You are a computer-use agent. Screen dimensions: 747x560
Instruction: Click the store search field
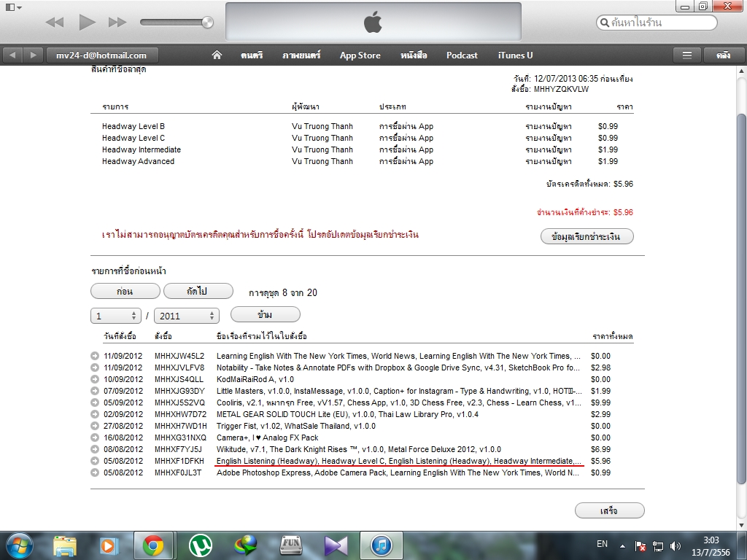657,23
